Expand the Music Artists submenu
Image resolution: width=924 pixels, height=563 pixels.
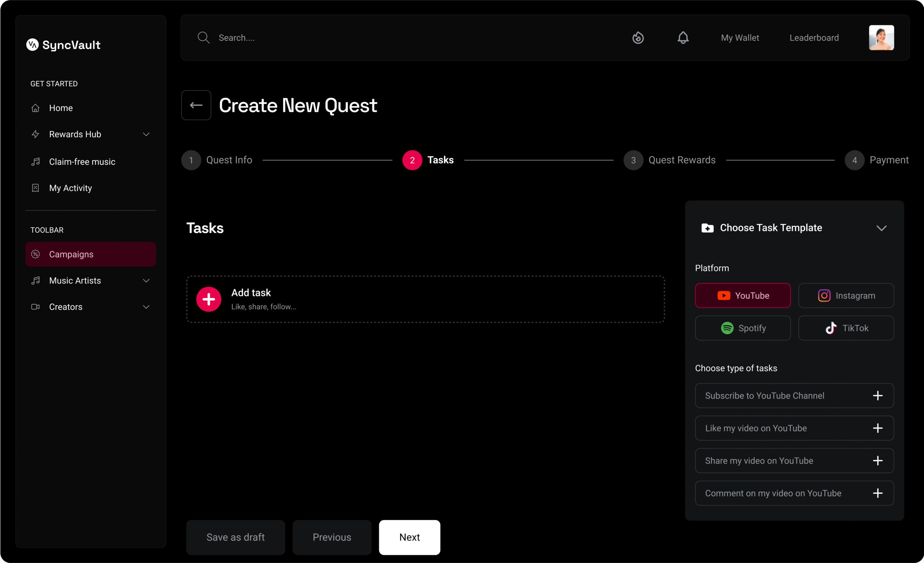click(146, 280)
